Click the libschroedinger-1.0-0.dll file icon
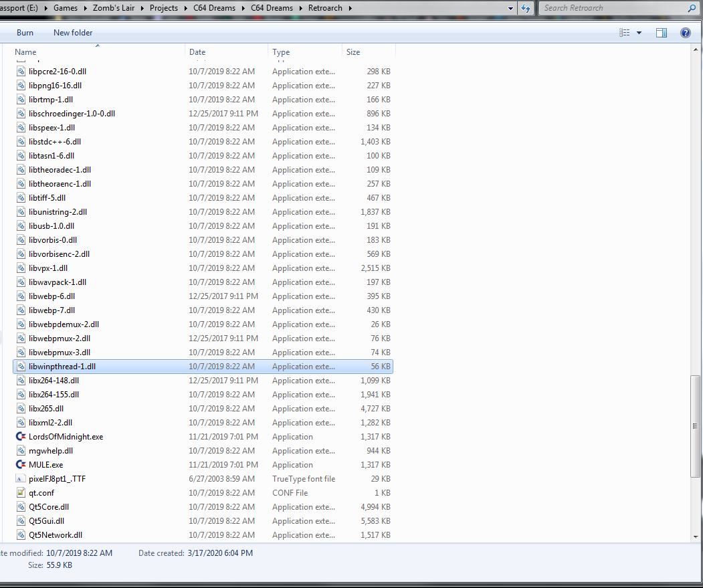 tap(21, 114)
